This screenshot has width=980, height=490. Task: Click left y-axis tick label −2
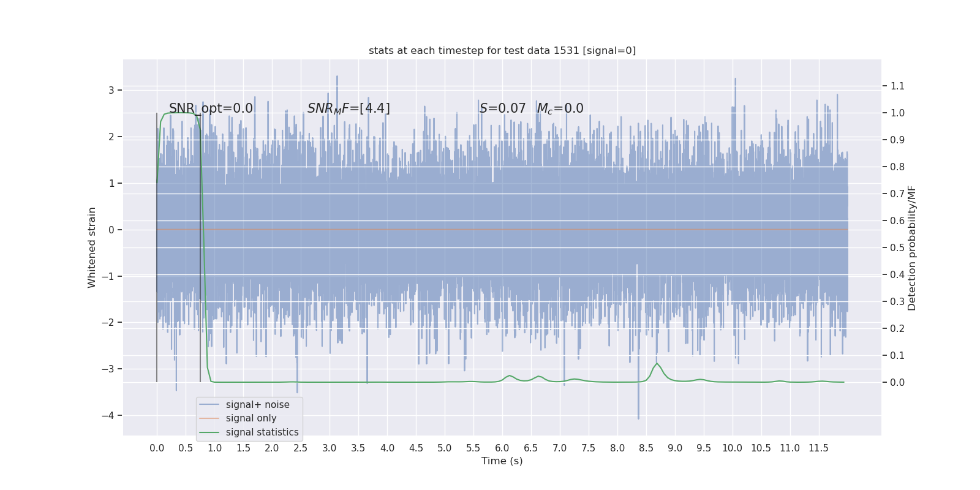click(x=108, y=322)
